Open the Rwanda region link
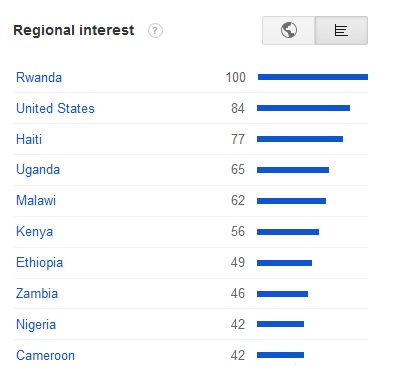Viewport: 399px width, 386px height. (39, 77)
